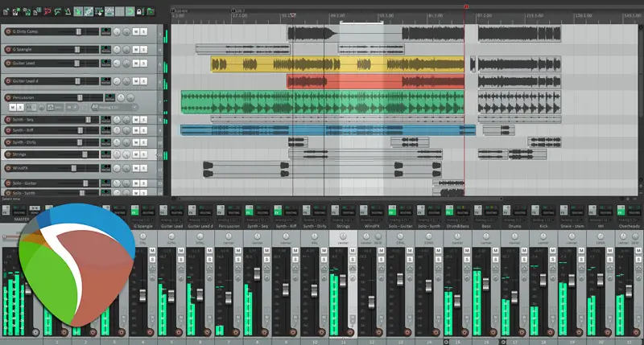Open input dropdown above Bass mixer strip
The height and width of the screenshot is (345, 644).
point(486,220)
